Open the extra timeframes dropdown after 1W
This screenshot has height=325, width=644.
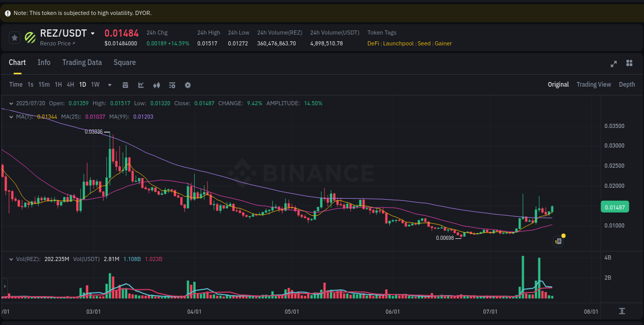[x=109, y=84]
